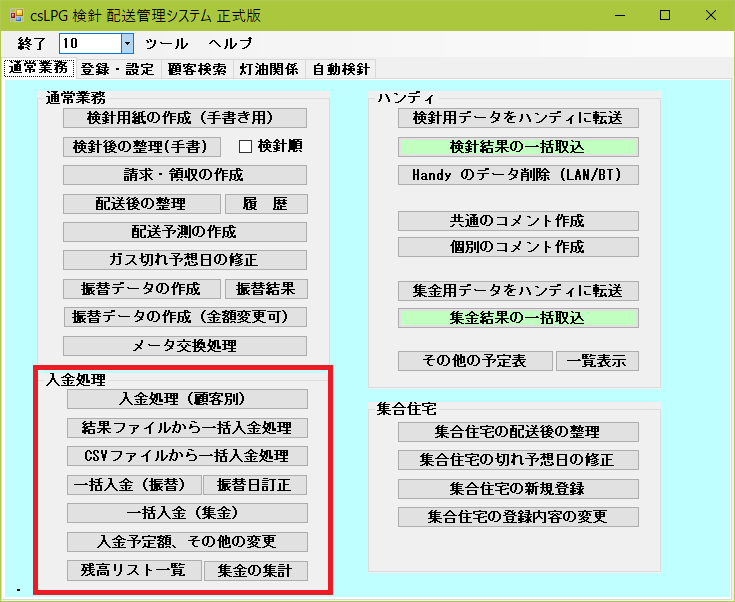The height and width of the screenshot is (602, 735).
Task: Click the csLPG application icon in title bar
Action: tap(16, 15)
